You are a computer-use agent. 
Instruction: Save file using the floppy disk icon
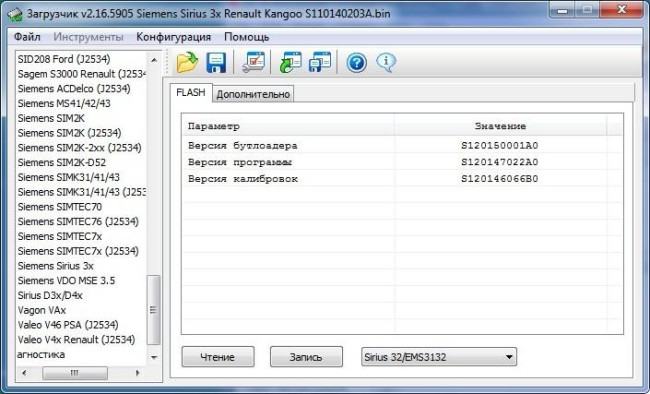click(216, 63)
